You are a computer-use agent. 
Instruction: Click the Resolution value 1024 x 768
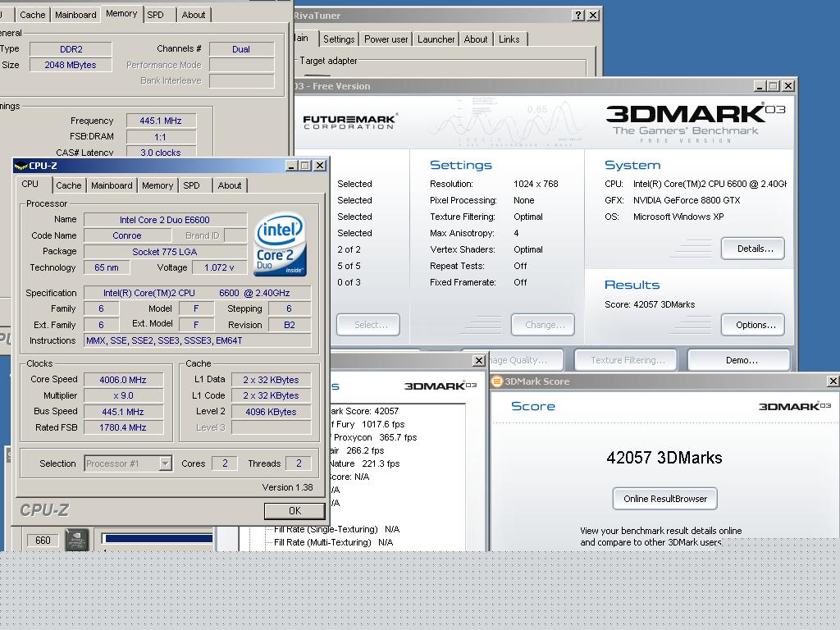tap(536, 184)
